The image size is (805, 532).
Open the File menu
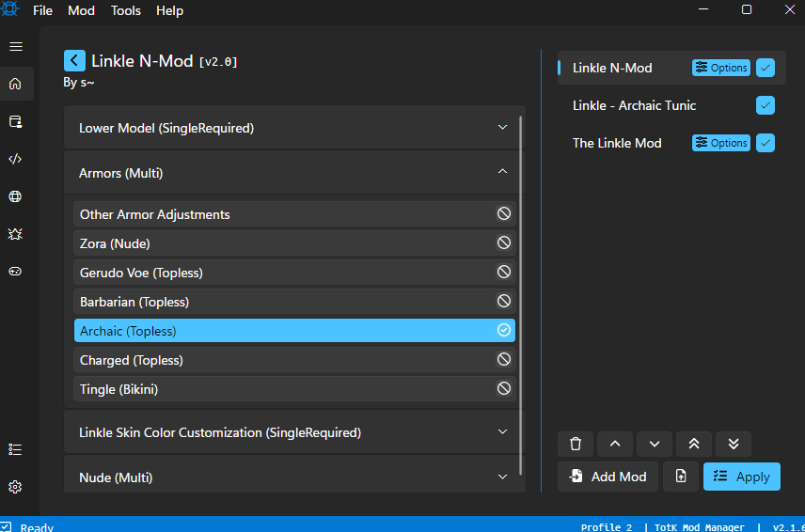pos(42,10)
